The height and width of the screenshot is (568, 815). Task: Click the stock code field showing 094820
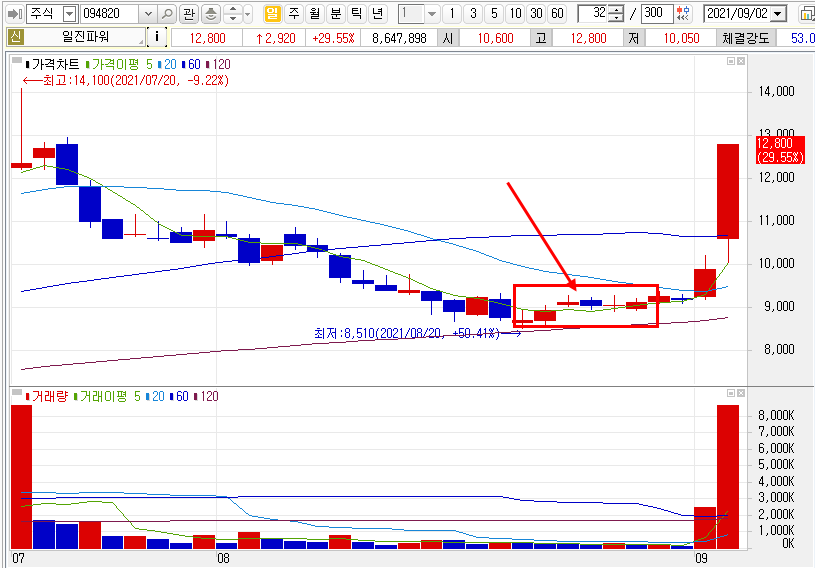click(x=110, y=14)
